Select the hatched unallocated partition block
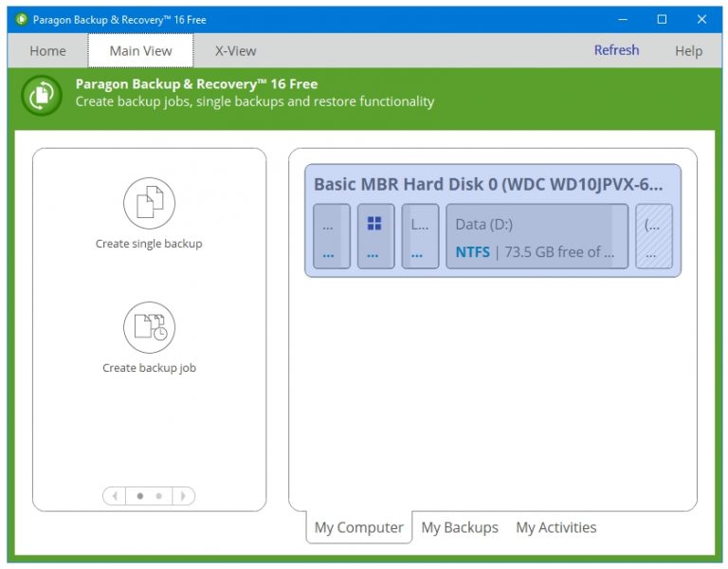 point(654,236)
